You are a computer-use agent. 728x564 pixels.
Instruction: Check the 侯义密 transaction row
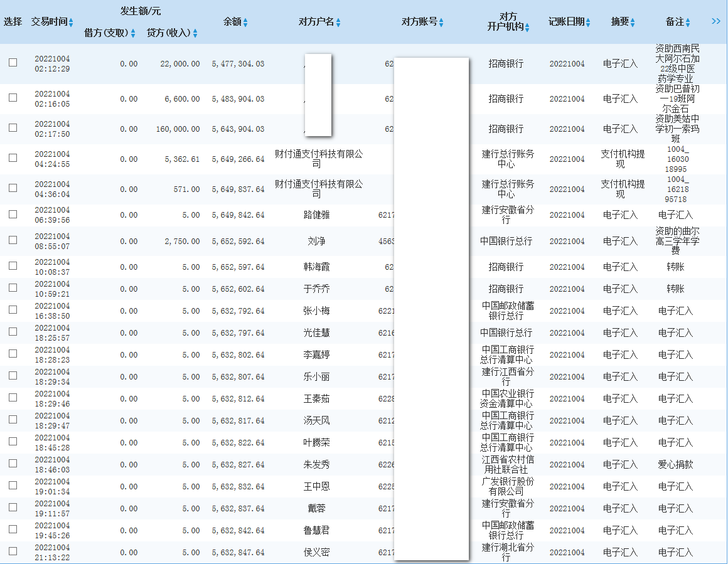tap(13, 551)
